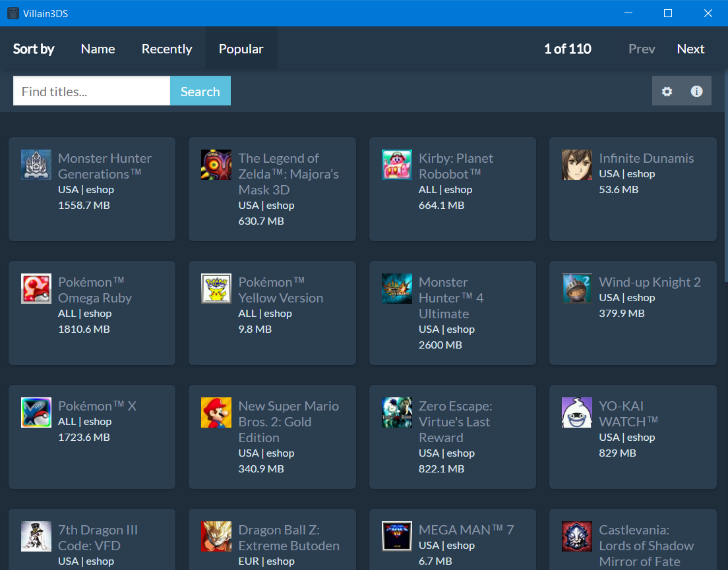Image resolution: width=728 pixels, height=570 pixels.
Task: Click the YO-KAI WATCH game icon
Action: point(577,413)
